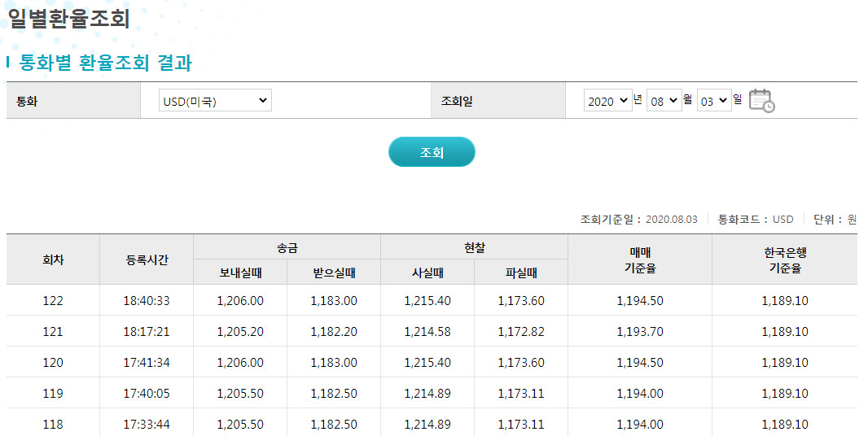Select round number 120 cell
The image size is (868, 436).
click(53, 363)
